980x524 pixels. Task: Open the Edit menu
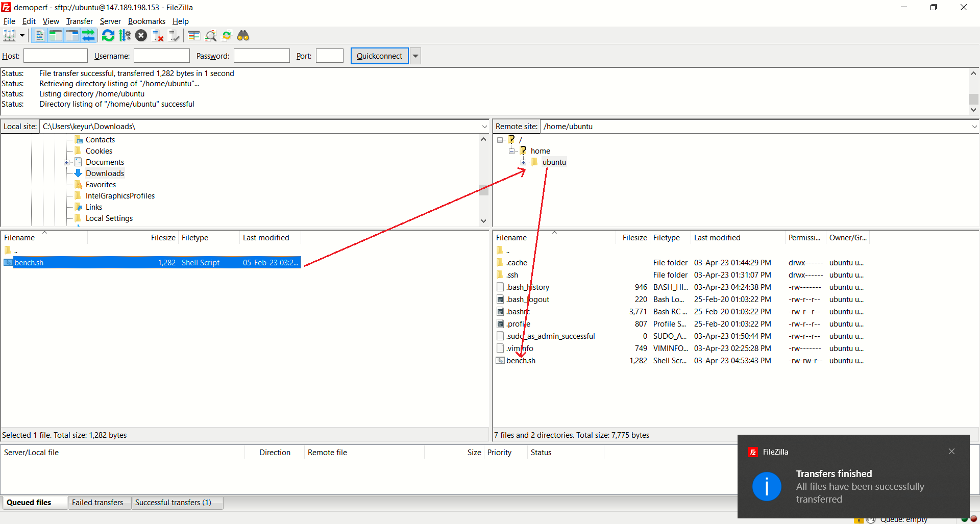(x=29, y=21)
